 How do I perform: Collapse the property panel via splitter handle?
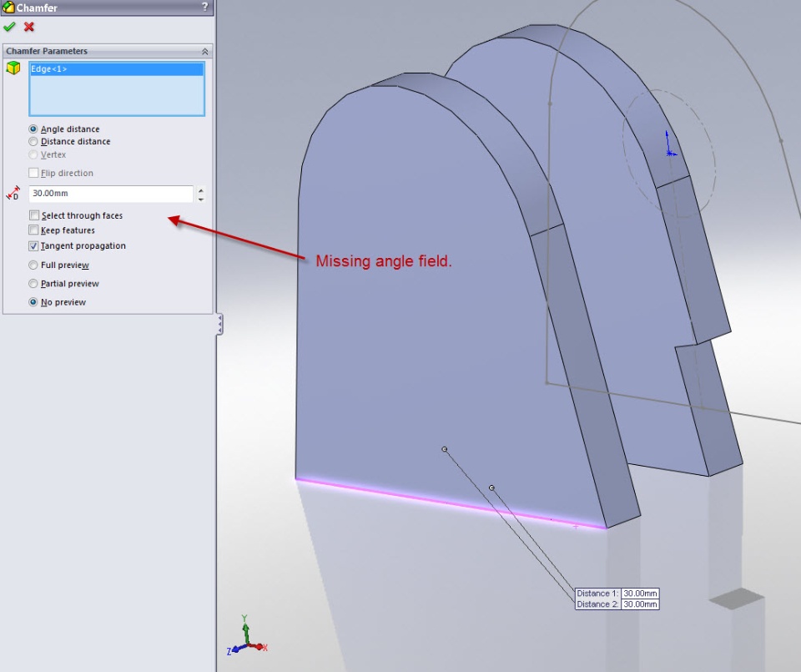point(219,324)
